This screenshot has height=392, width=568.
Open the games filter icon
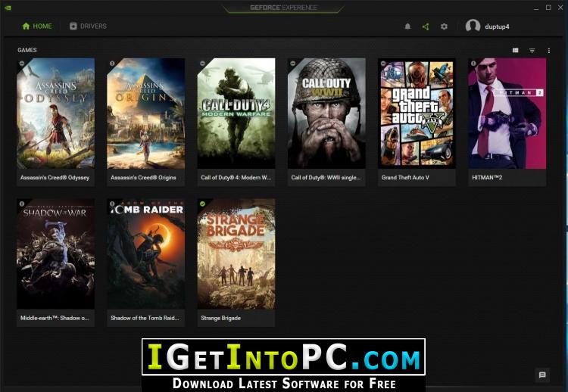pos(532,50)
